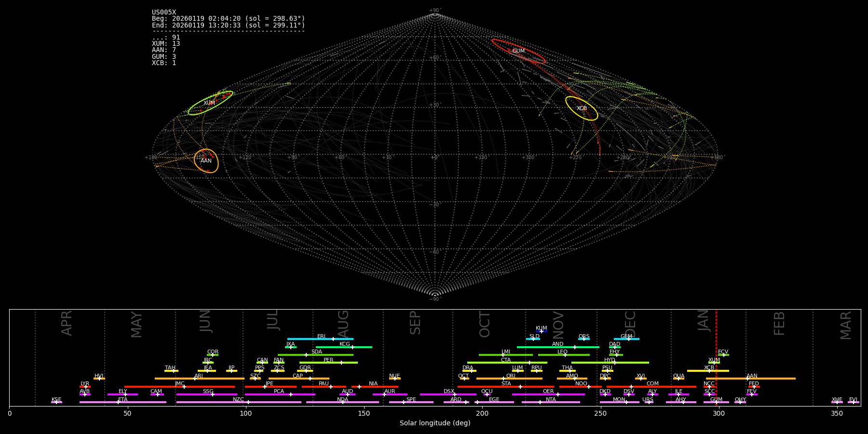Click the 'Beg: 20260119 02:04:20' header line
Screen dimensions: 868x434
(229, 19)
